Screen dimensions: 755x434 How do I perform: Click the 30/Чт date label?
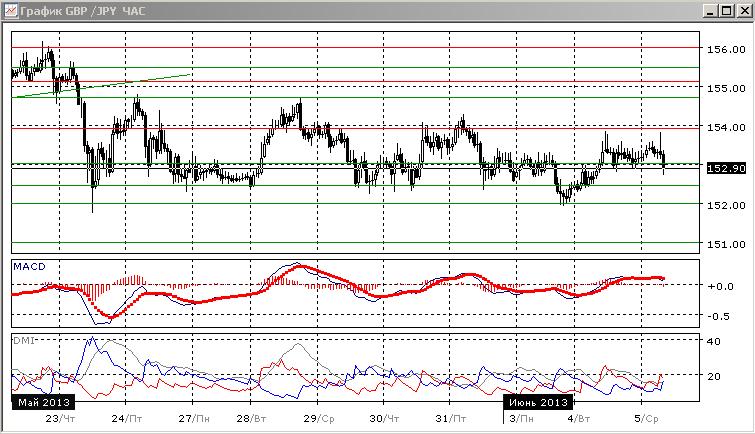(x=384, y=419)
